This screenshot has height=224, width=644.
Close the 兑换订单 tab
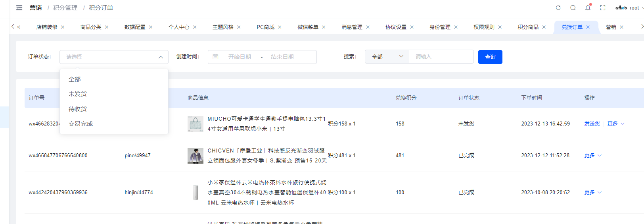588,27
